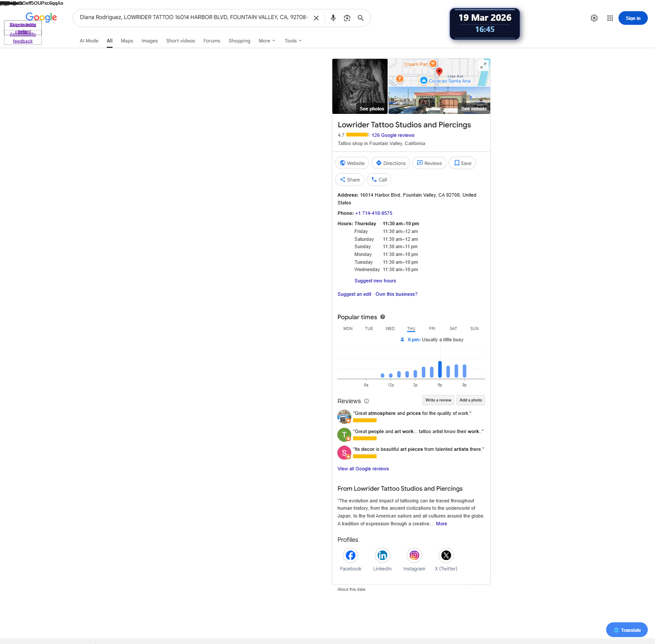The image size is (660, 644).
Task: Select MON in Popular times
Action: tap(348, 329)
